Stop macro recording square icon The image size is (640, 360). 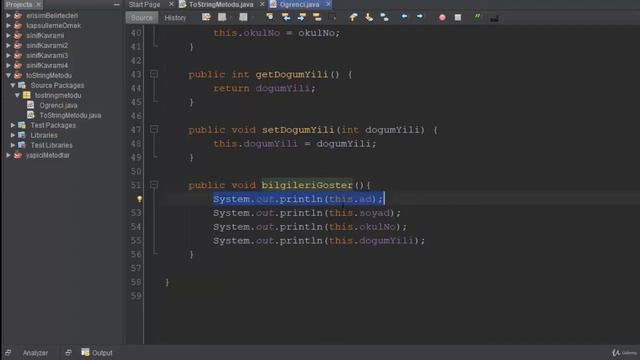[x=458, y=18]
